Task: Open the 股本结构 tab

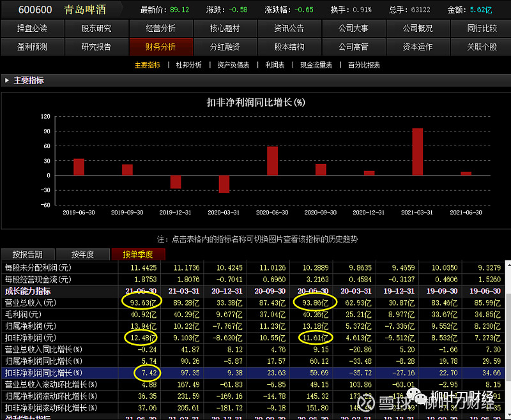Action: tap(289, 47)
